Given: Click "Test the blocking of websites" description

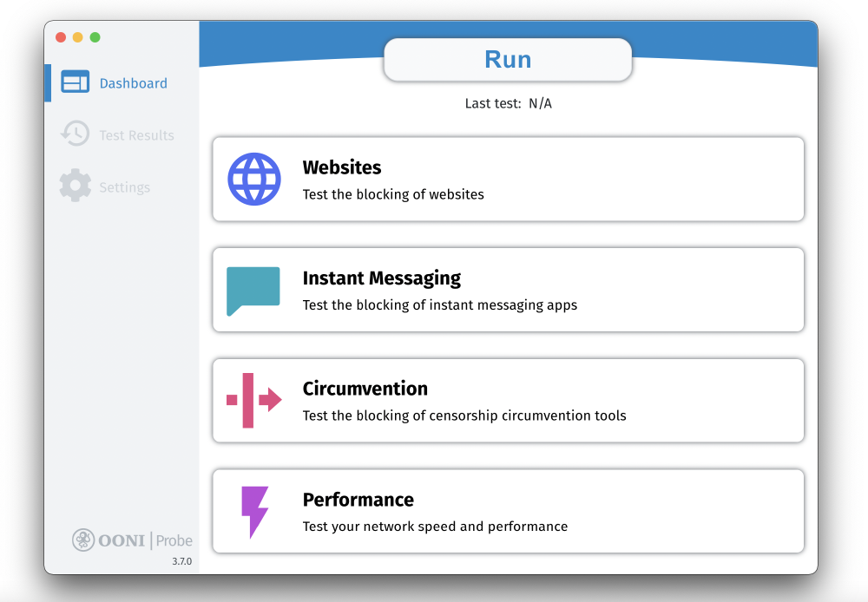Looking at the screenshot, I should [x=393, y=194].
